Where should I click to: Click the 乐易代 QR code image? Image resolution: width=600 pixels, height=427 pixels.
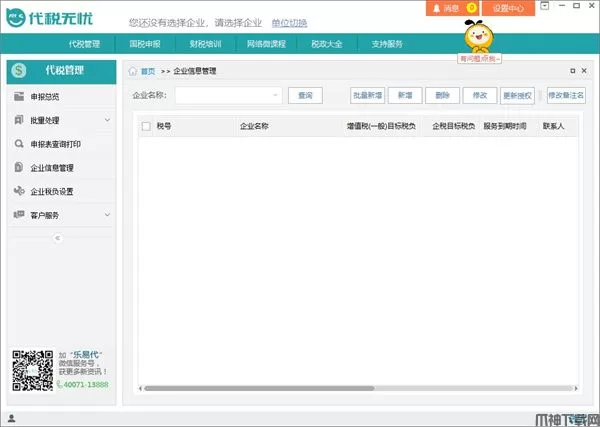33,370
